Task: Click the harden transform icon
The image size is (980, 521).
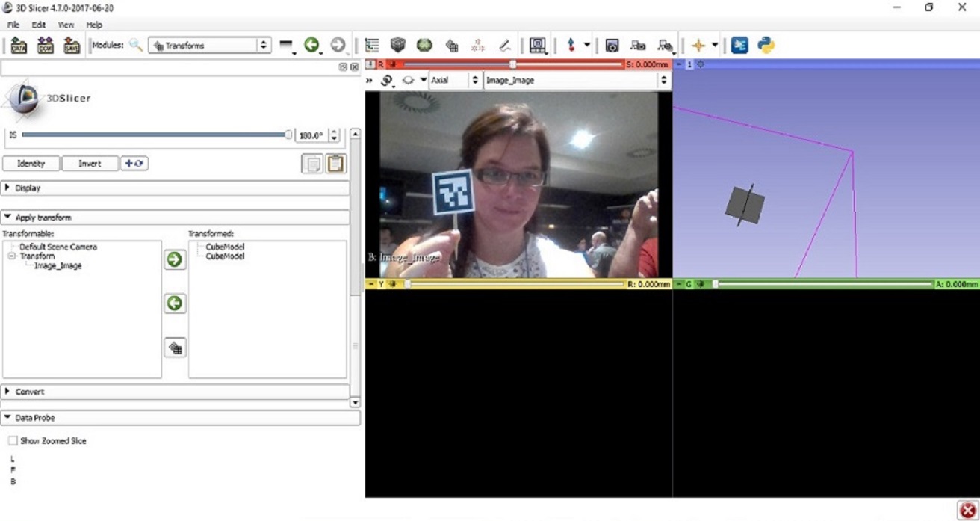Action: pyautogui.click(x=175, y=348)
